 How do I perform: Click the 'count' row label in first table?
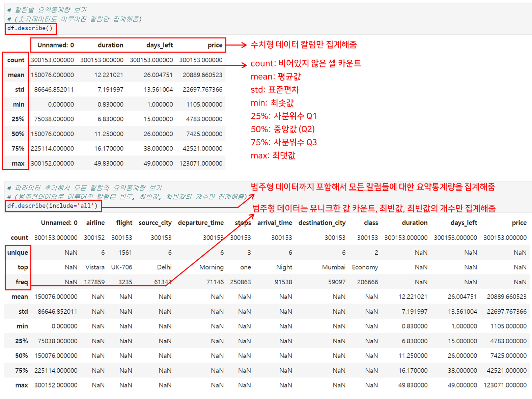pos(16,60)
